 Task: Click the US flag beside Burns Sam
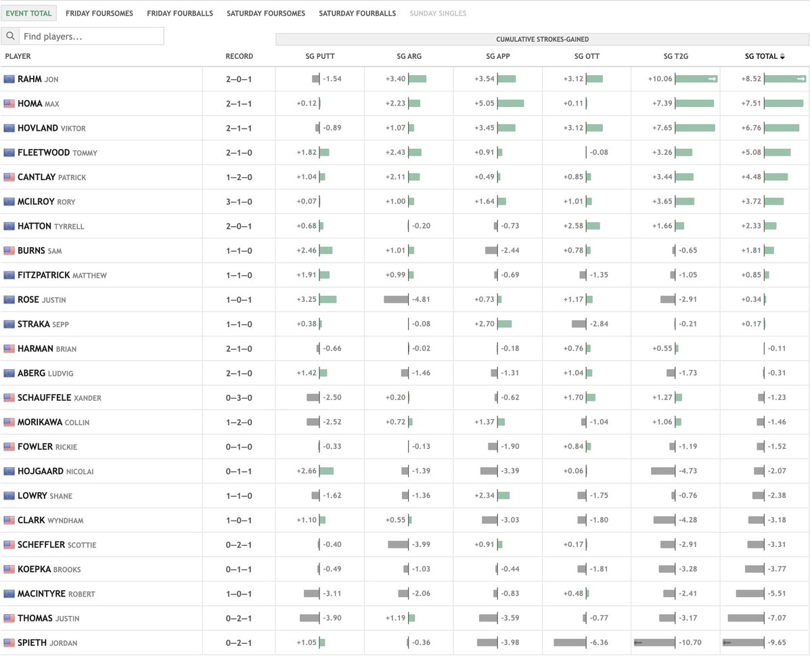coord(9,250)
